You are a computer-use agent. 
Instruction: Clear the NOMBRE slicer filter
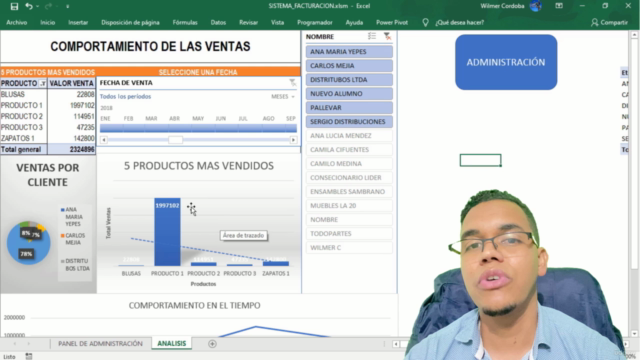coord(387,36)
